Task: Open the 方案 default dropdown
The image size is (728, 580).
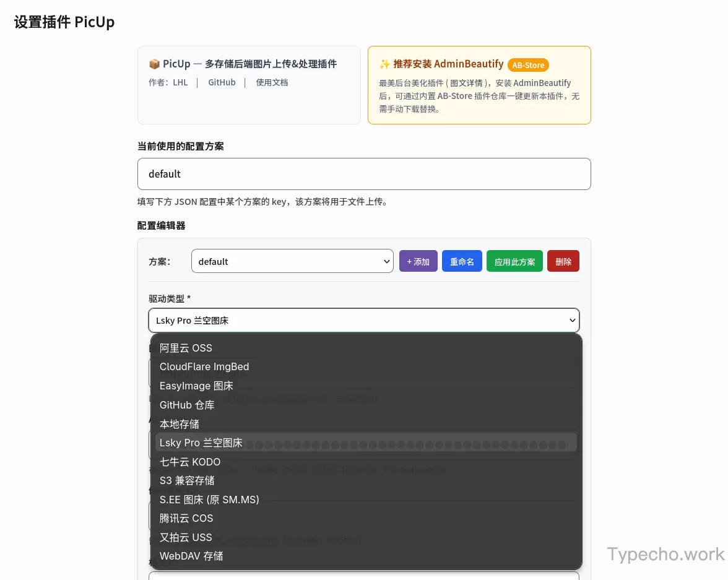Action: pyautogui.click(x=292, y=261)
